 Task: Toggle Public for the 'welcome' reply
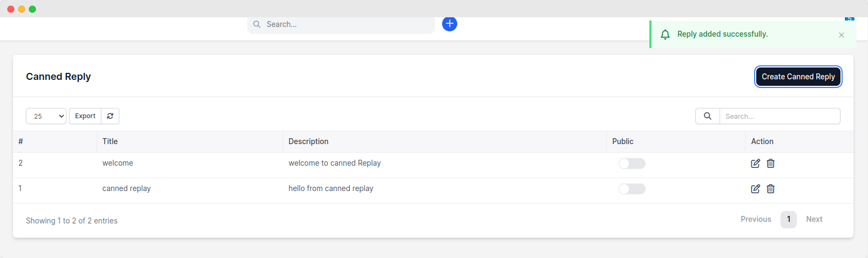coord(632,164)
